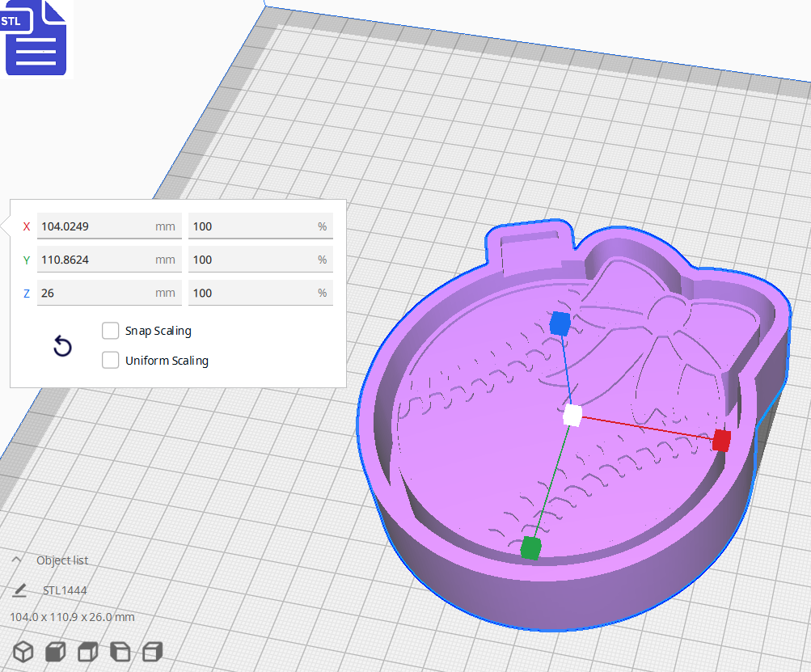Select STL1444 in the object list
The width and height of the screenshot is (811, 672).
point(63,590)
